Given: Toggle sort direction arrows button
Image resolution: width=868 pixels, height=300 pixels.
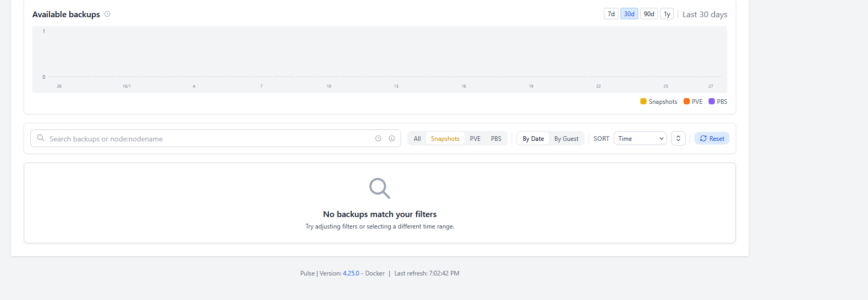Looking at the screenshot, I should (x=678, y=138).
